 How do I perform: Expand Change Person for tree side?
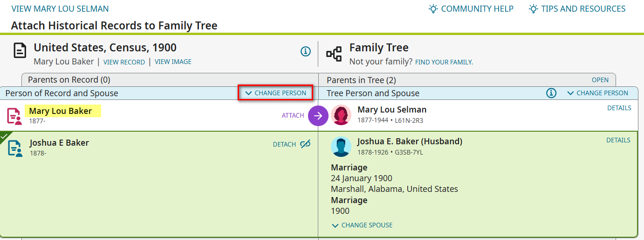[x=597, y=93]
